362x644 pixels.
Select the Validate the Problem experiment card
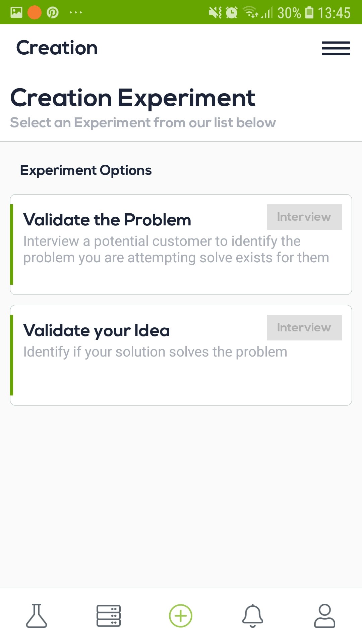click(x=181, y=243)
